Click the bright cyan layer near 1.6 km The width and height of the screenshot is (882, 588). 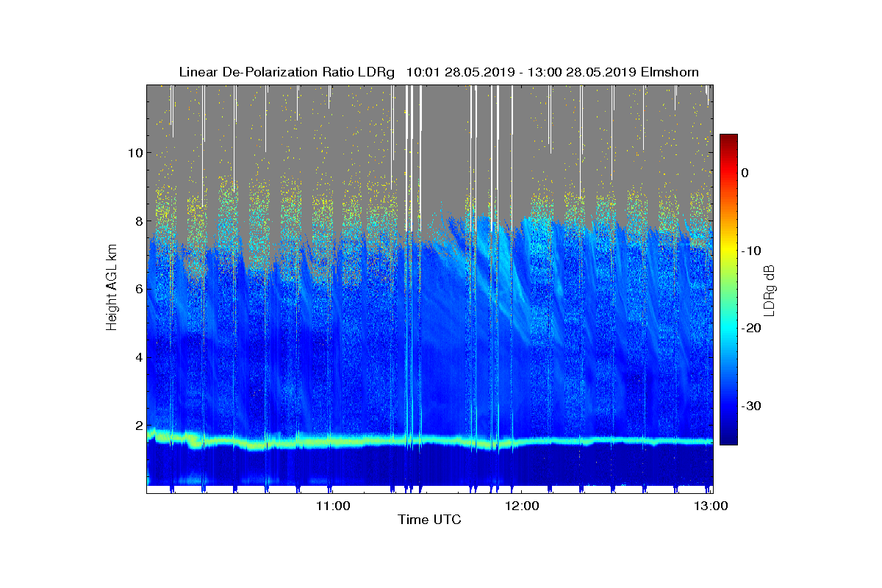pyautogui.click(x=430, y=440)
